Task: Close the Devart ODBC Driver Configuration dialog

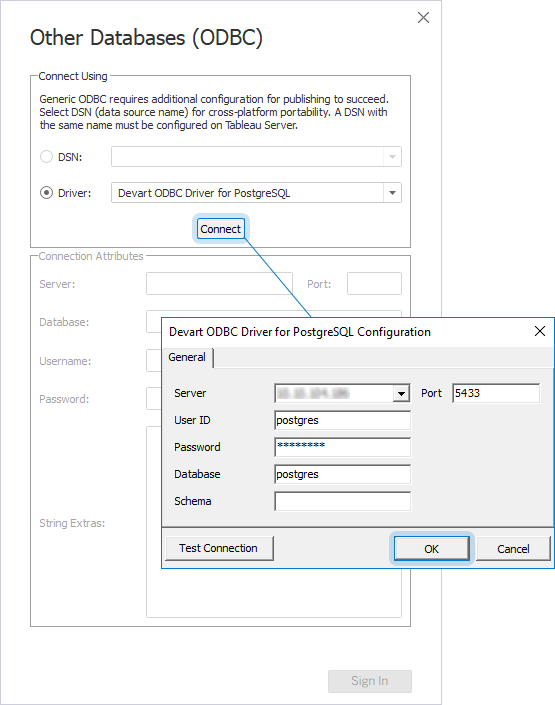Action: pos(540,331)
